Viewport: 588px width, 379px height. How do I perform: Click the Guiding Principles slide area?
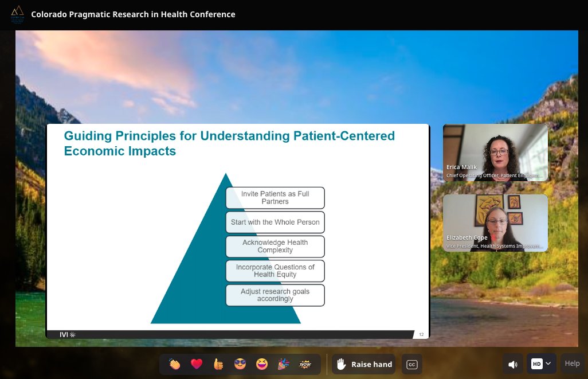[x=237, y=229]
